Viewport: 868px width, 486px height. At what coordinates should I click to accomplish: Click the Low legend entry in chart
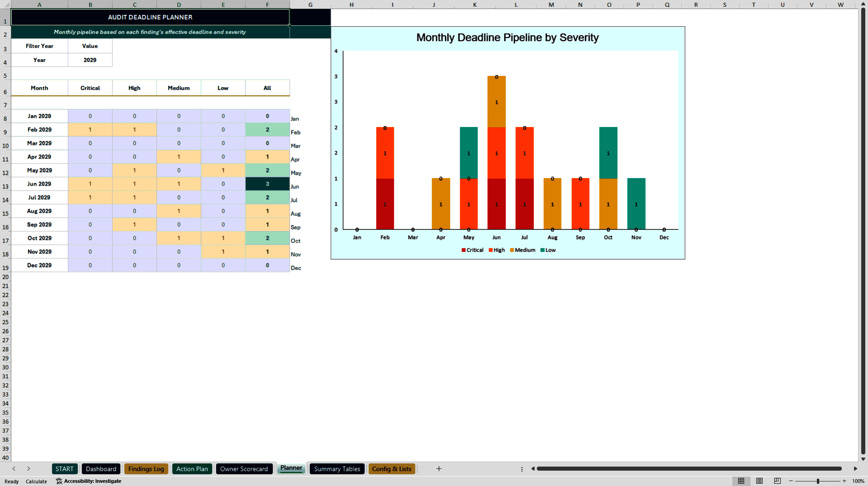tap(548, 250)
